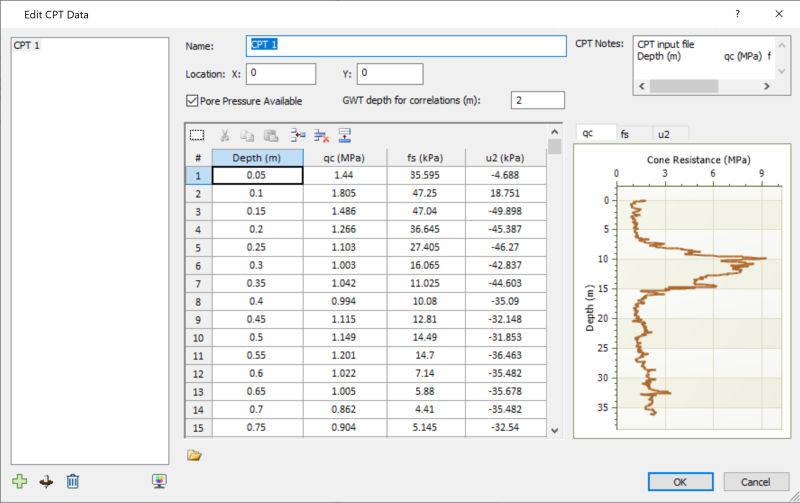Click u2 cell -44.603
Image resolution: width=800 pixels, height=503 pixels.
coord(506,283)
